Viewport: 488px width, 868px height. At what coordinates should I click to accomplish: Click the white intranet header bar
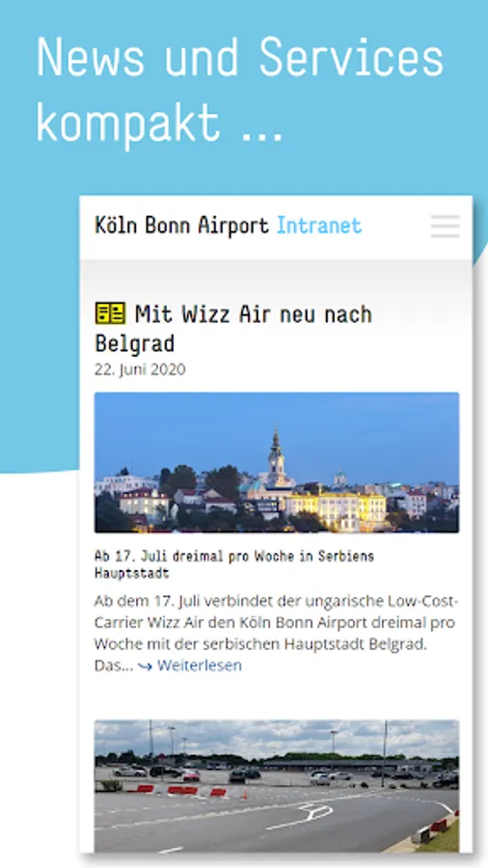pos(276,228)
